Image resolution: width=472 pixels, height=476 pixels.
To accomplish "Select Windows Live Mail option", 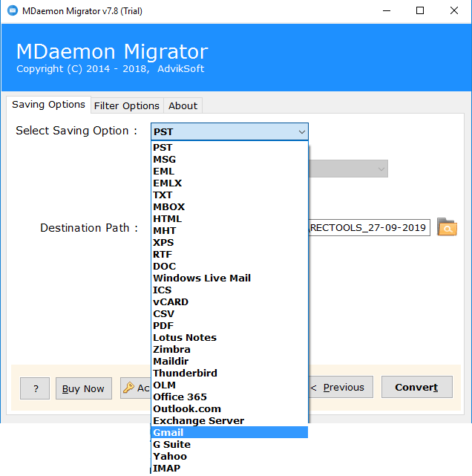I will pyautogui.click(x=229, y=278).
